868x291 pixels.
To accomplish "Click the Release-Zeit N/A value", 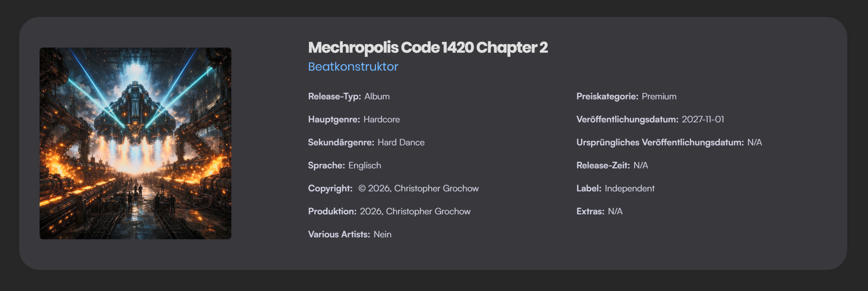I will [640, 166].
